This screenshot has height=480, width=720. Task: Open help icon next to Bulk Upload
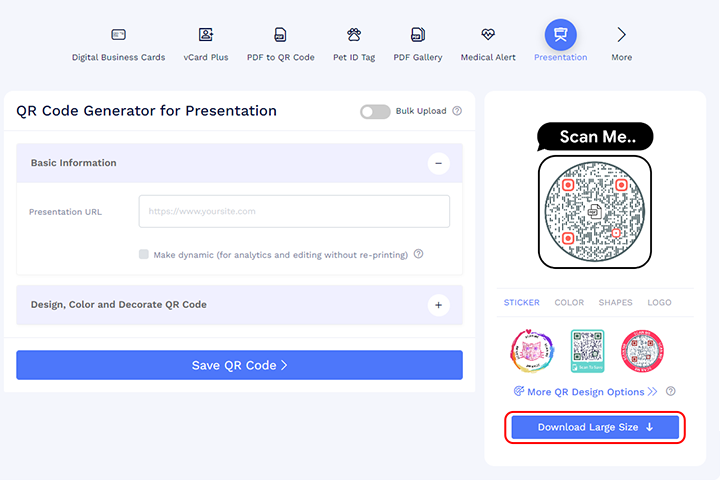click(457, 111)
